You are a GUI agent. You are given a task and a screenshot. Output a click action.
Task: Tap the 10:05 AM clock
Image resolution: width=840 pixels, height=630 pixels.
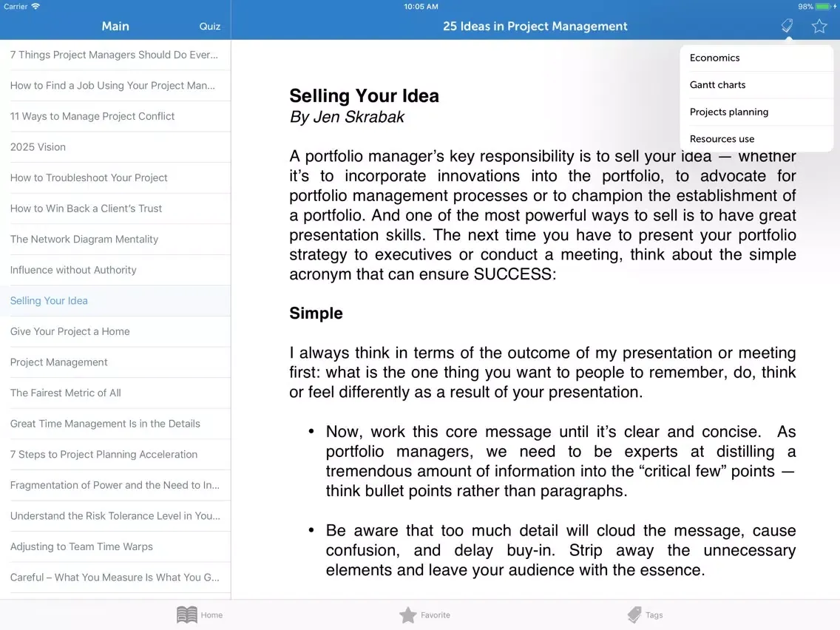421,7
